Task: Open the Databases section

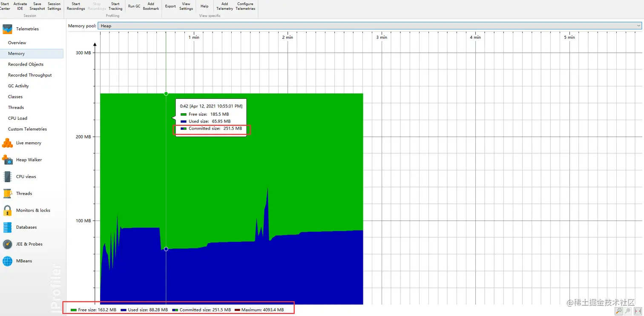Action: (20, 227)
